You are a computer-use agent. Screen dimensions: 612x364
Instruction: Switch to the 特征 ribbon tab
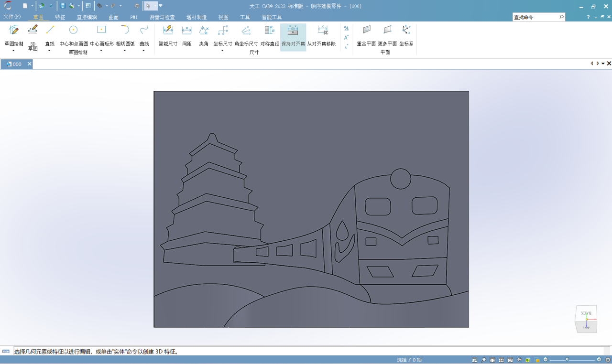(60, 17)
